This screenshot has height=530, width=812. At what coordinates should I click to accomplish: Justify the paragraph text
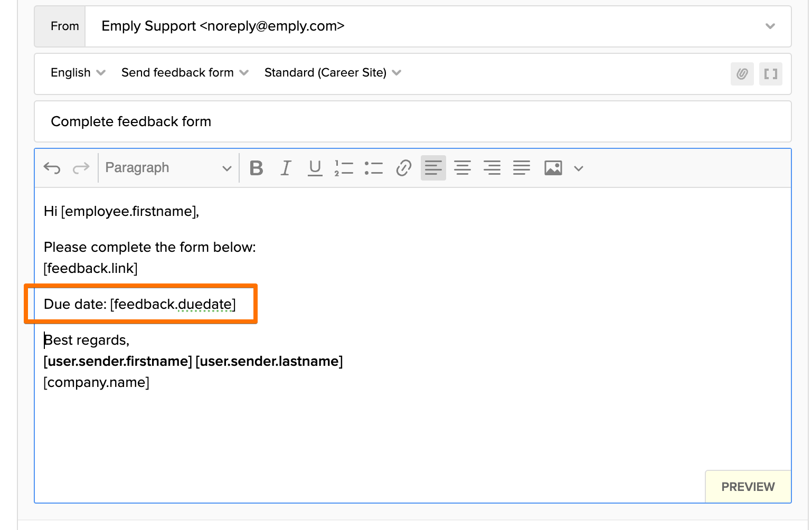522,168
